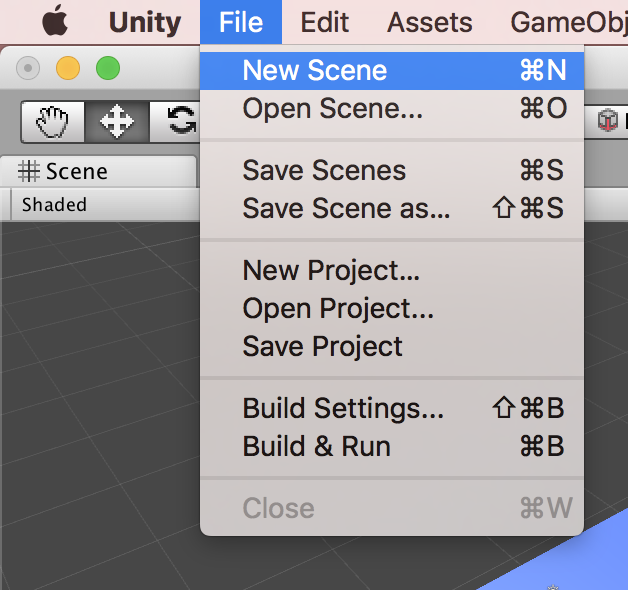Open the Apple menu

pyautogui.click(x=55, y=22)
